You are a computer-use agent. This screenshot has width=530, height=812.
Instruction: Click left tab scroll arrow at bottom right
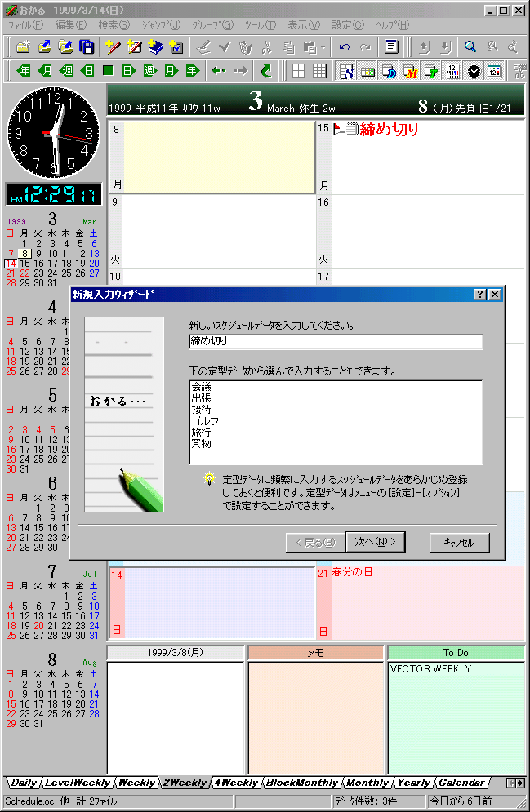511,783
